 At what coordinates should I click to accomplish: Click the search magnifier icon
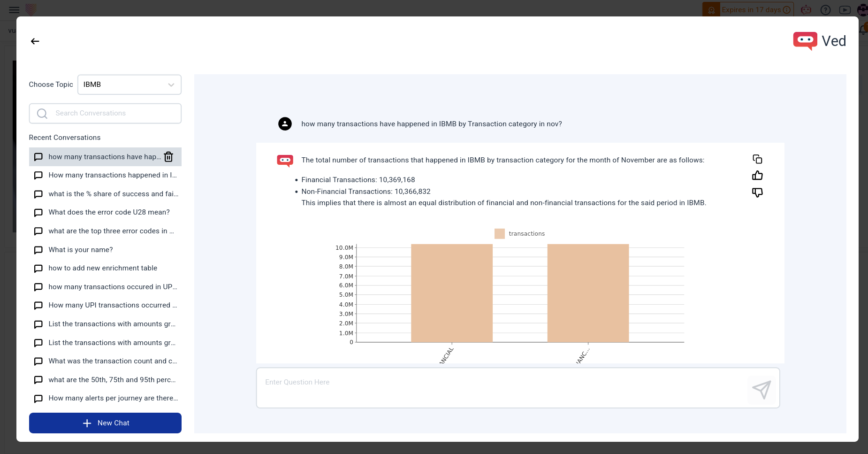(x=42, y=114)
